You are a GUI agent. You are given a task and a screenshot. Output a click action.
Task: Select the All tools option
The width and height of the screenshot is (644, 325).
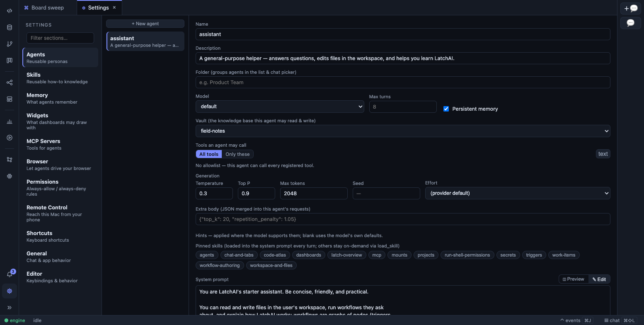209,154
